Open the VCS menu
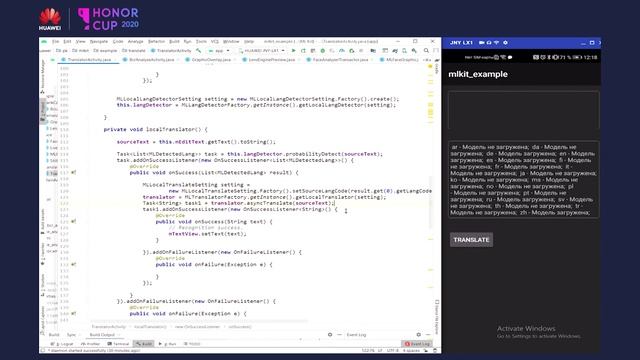This screenshot has width=640, height=360. pos(215,42)
